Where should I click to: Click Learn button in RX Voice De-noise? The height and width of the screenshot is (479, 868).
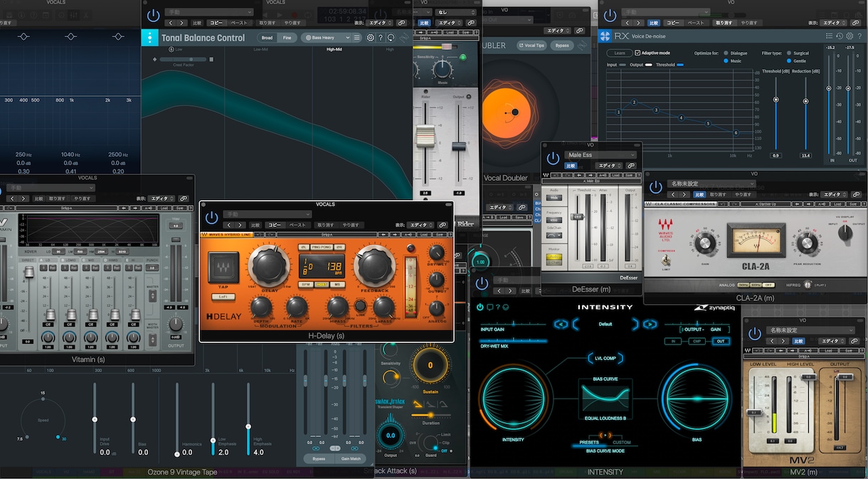(620, 53)
